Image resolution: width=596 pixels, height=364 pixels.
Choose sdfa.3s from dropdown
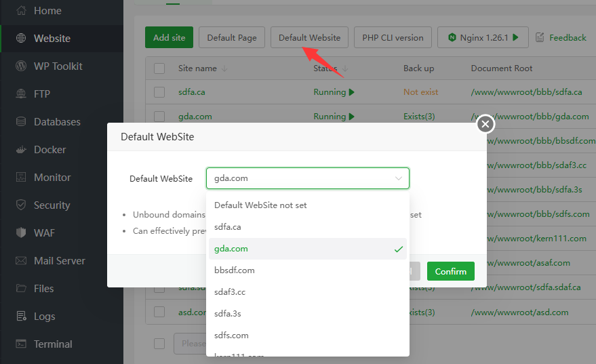pyautogui.click(x=308, y=313)
